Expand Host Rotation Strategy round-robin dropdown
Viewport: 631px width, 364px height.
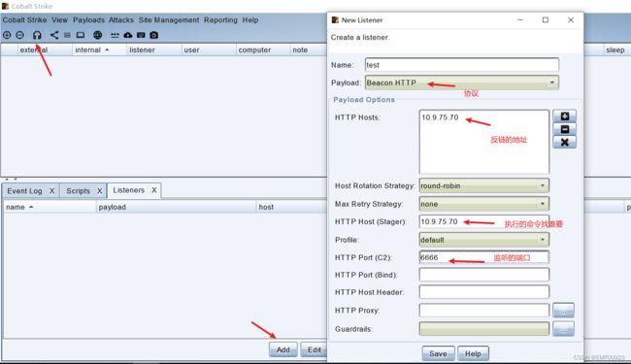[483, 185]
